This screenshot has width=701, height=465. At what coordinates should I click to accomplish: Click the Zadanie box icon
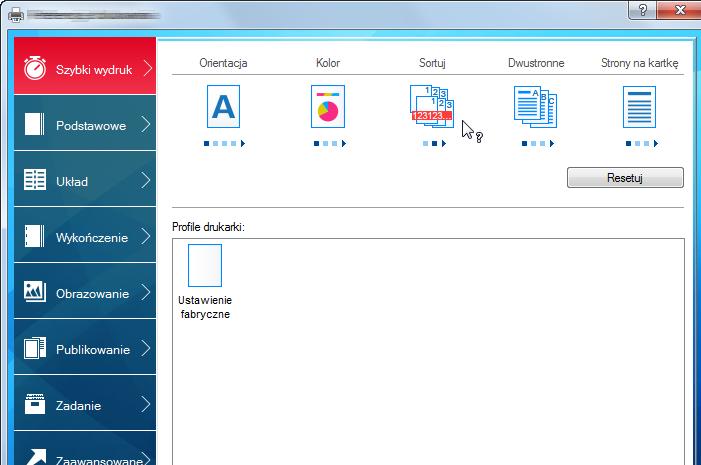35,404
